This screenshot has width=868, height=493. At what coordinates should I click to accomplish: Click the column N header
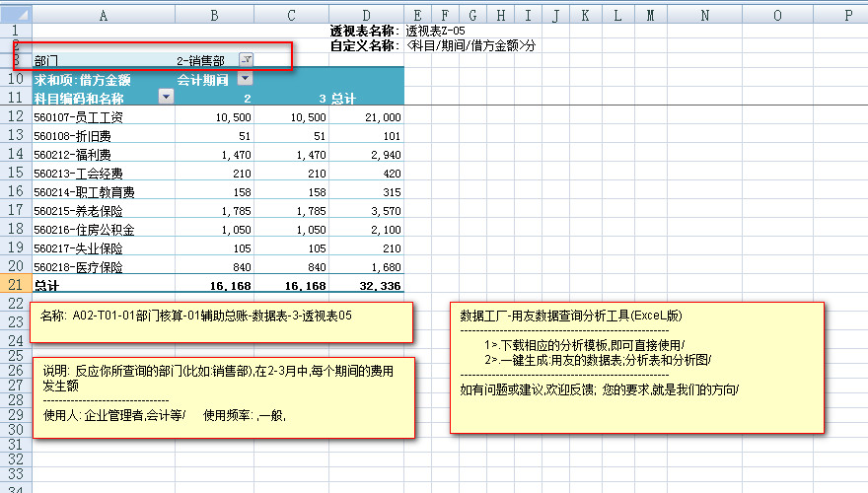pyautogui.click(x=704, y=15)
